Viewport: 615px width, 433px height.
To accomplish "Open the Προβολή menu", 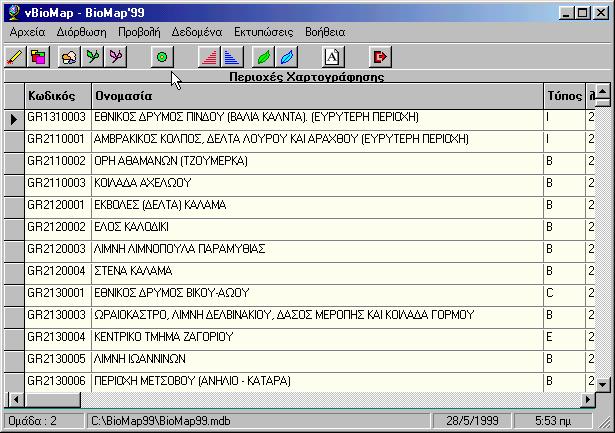I will coord(139,32).
